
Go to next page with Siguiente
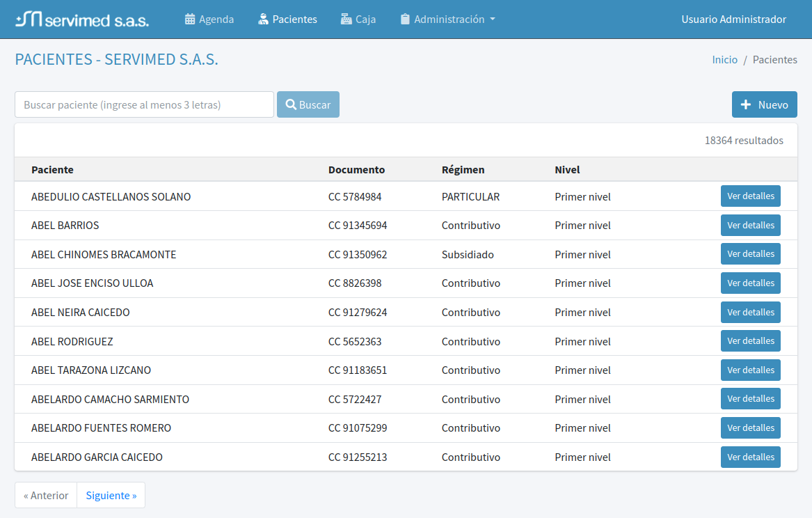click(111, 495)
